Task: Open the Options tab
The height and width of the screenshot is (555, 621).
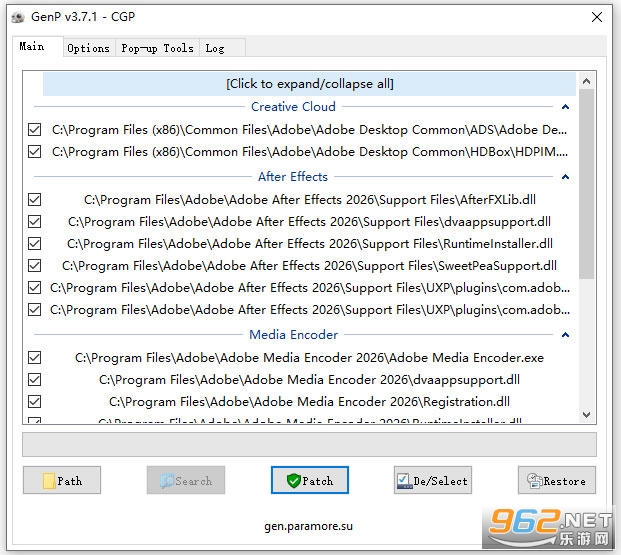Action: (x=89, y=48)
